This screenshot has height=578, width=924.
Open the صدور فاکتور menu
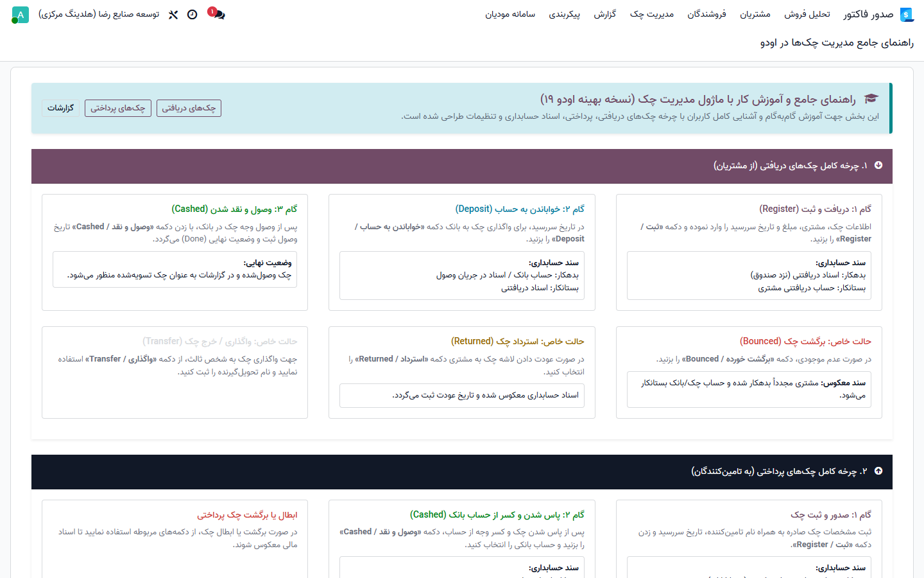click(868, 14)
